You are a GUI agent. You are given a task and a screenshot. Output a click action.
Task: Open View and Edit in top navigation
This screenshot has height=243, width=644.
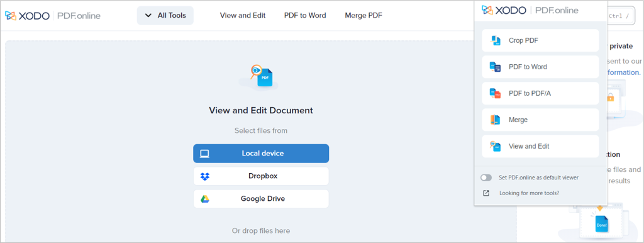tap(243, 16)
